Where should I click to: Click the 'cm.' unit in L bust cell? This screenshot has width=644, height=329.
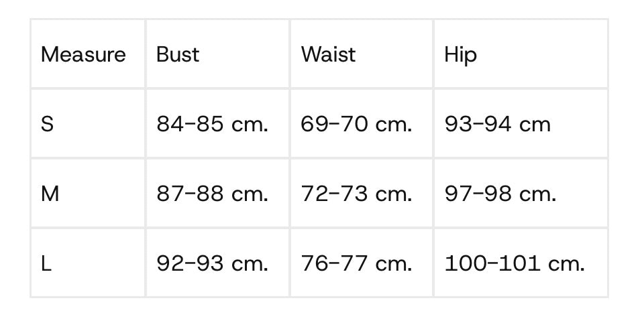tap(250, 263)
